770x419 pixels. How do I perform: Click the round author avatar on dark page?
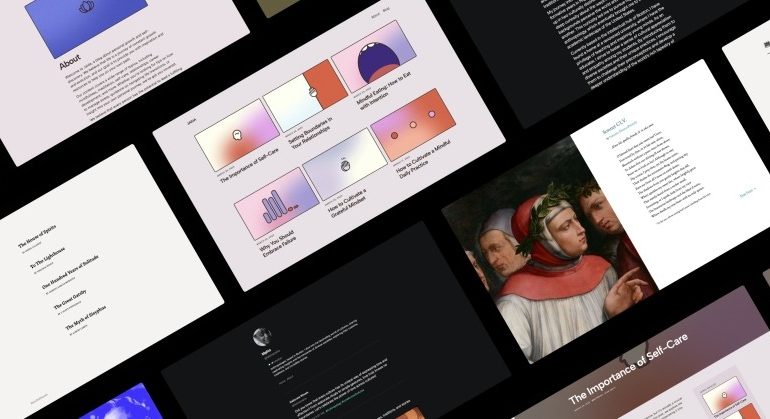click(263, 336)
